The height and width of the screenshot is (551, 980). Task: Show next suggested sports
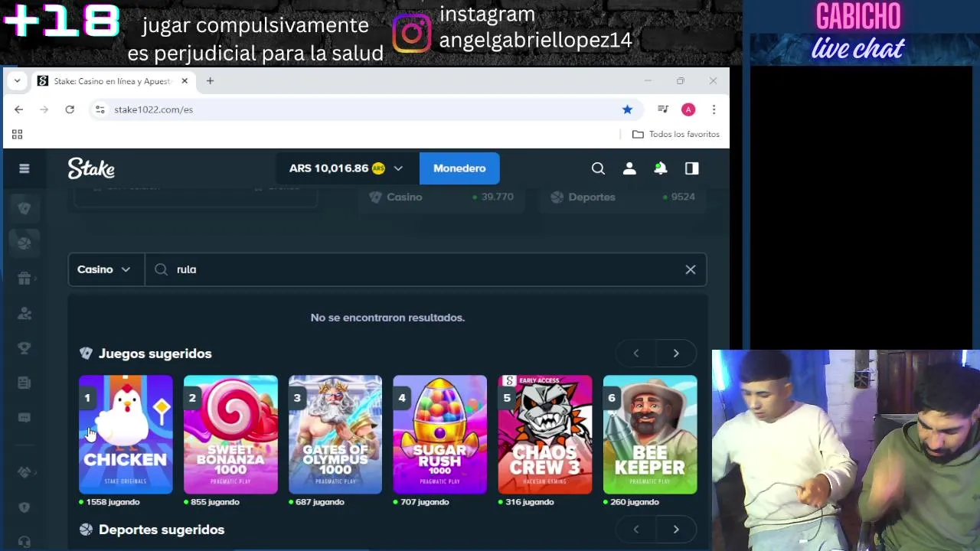676,530
